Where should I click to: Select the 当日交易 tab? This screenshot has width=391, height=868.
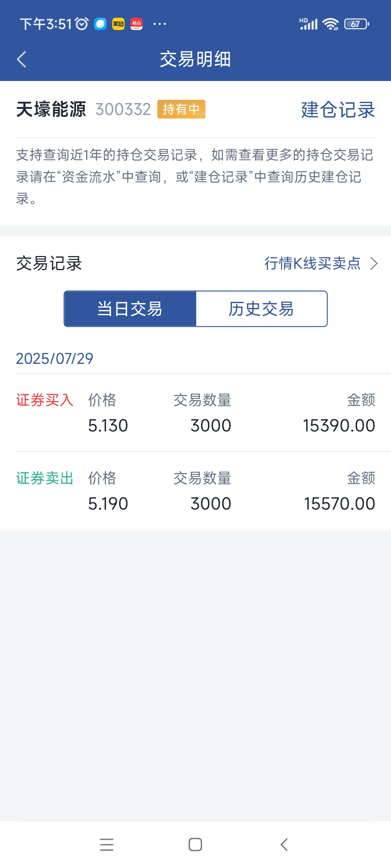pyautogui.click(x=130, y=309)
